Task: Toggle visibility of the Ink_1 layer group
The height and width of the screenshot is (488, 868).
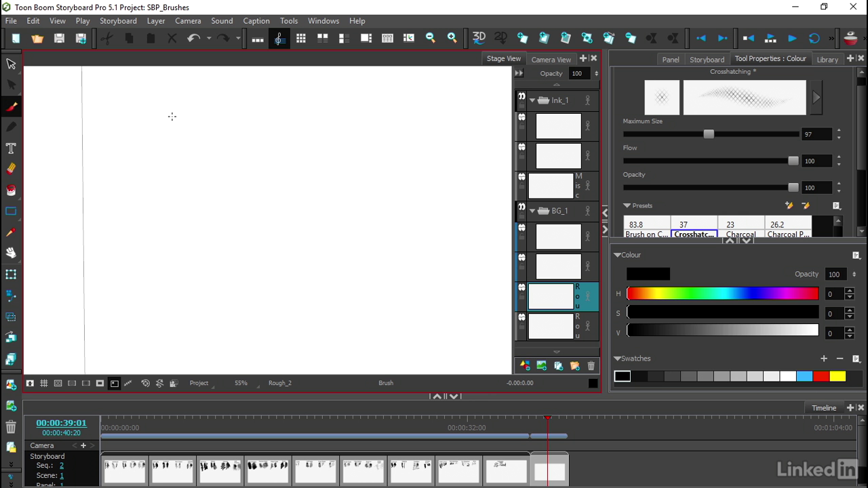Action: click(521, 98)
